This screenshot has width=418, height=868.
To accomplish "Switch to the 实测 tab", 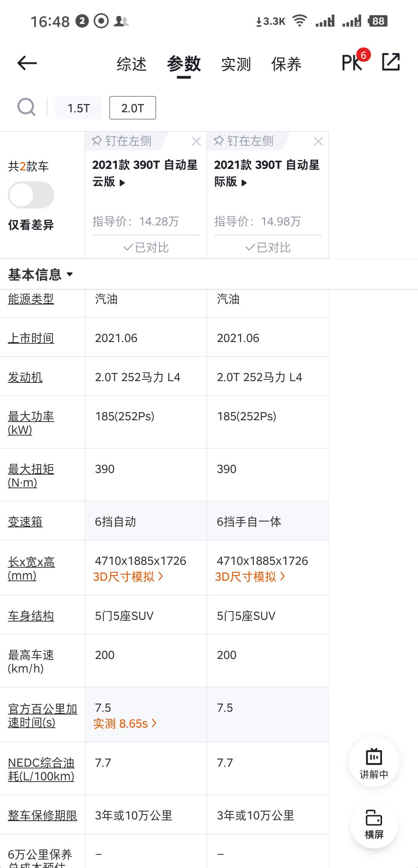I will pyautogui.click(x=236, y=64).
